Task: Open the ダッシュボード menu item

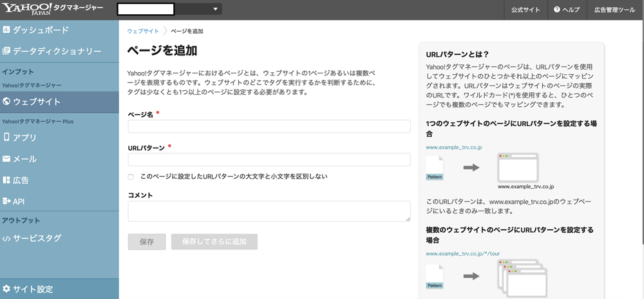Action: click(59, 30)
